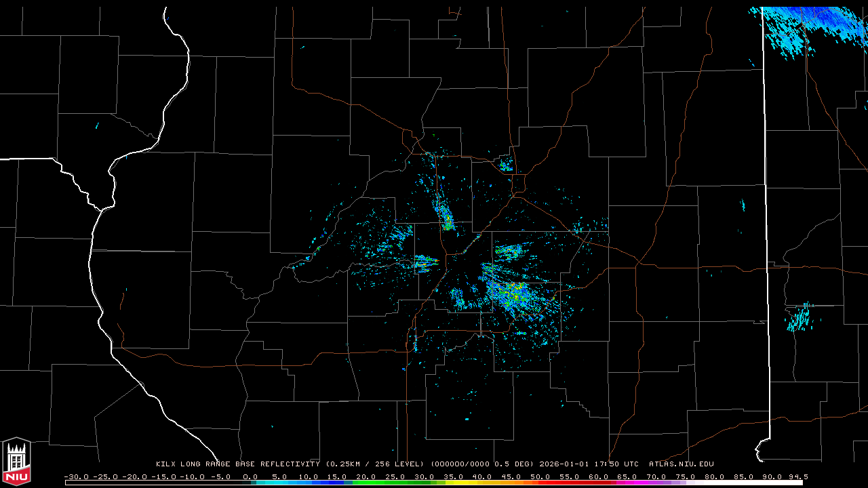Click the 60.0 scale label
Viewport: 868px width, 488px height.
(x=598, y=476)
